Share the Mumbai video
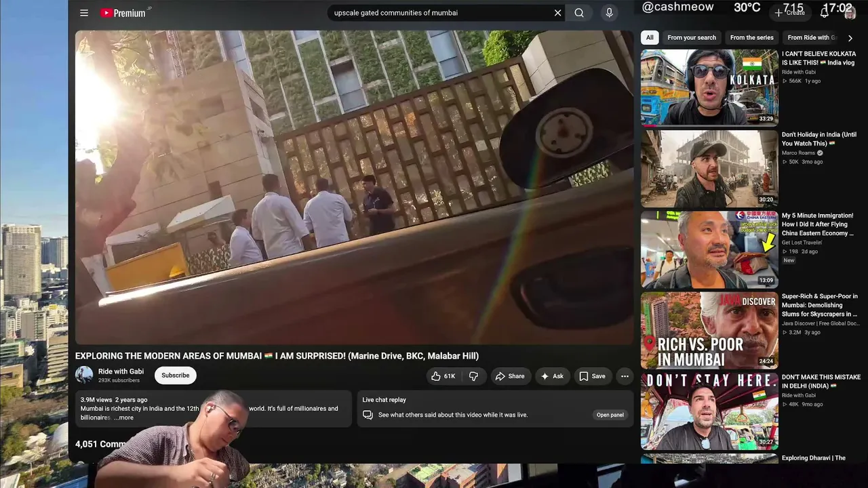The height and width of the screenshot is (488, 868). pyautogui.click(x=510, y=376)
